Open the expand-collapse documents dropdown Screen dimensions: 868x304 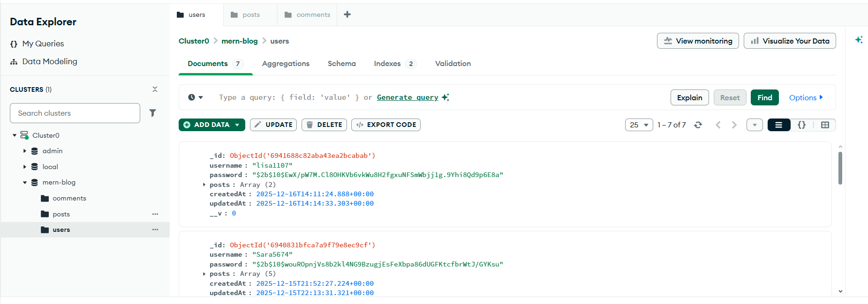(755, 125)
